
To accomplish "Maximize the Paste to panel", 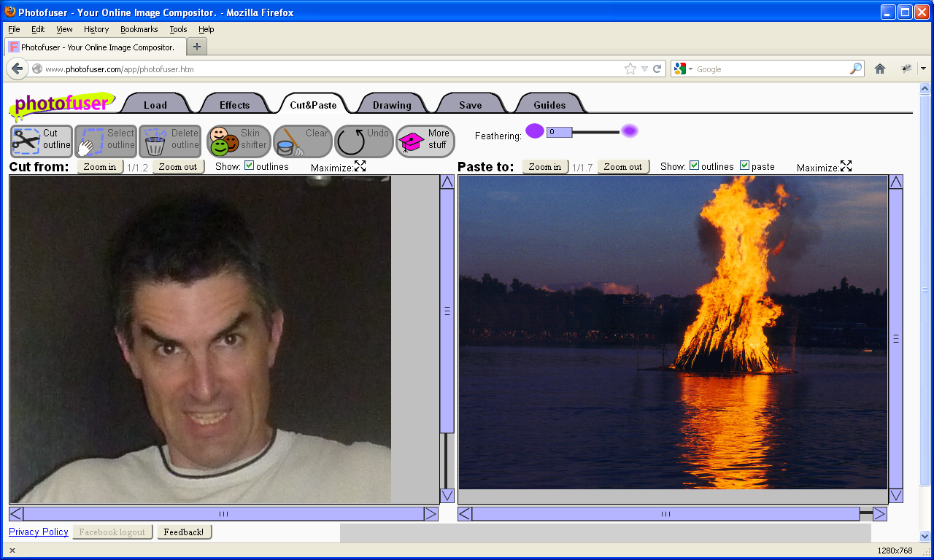I will 846,166.
